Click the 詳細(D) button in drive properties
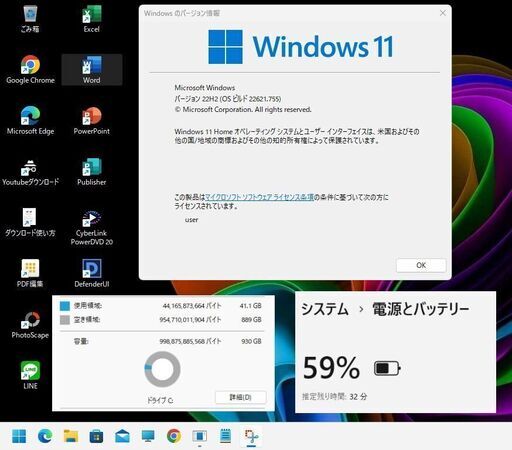 240,397
